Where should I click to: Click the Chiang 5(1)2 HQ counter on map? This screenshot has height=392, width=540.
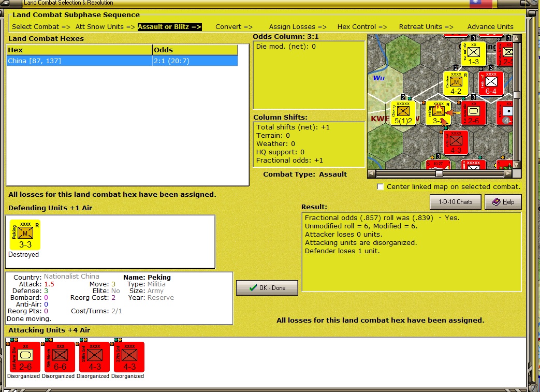point(403,113)
